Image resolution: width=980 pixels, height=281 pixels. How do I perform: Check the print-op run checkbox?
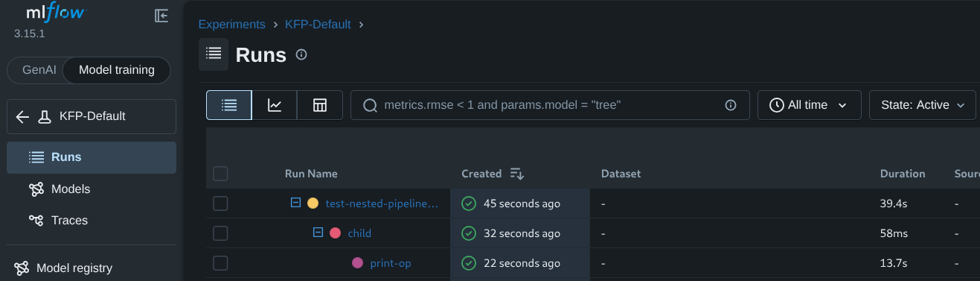click(x=220, y=263)
